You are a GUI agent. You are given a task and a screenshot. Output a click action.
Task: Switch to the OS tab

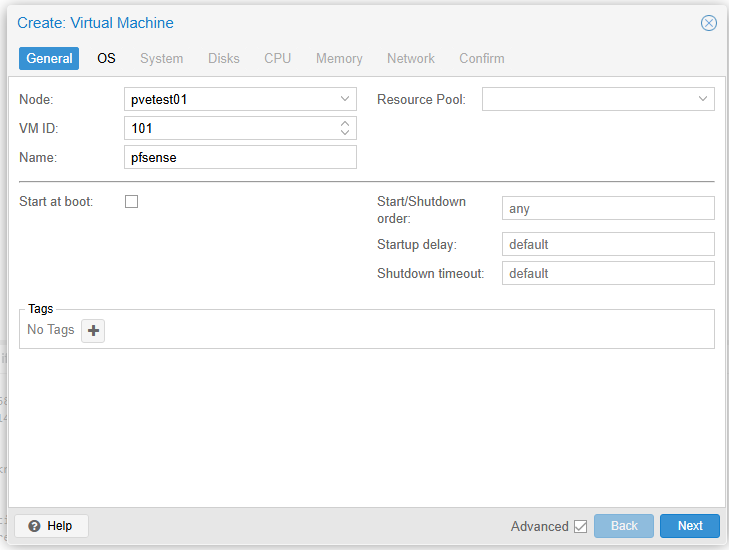click(x=106, y=58)
